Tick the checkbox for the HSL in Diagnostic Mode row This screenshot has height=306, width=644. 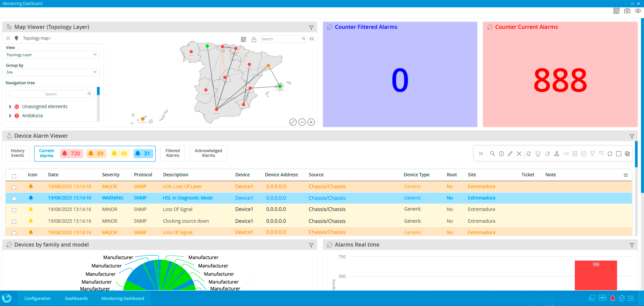click(x=14, y=199)
